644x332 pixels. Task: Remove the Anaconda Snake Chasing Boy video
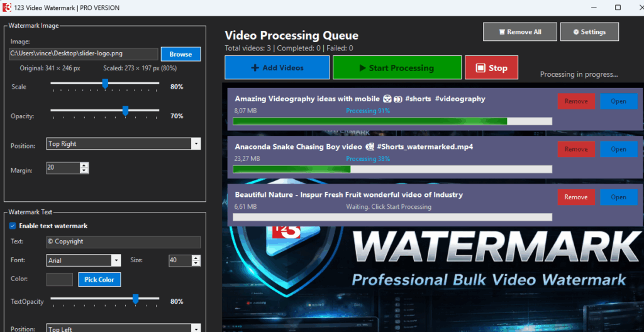[575, 149]
